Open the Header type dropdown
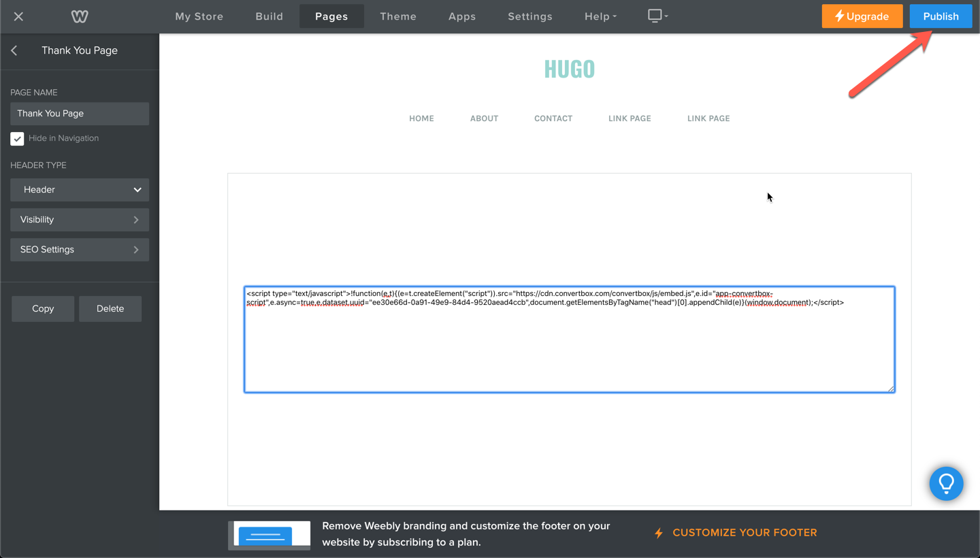The height and width of the screenshot is (558, 980). click(80, 190)
